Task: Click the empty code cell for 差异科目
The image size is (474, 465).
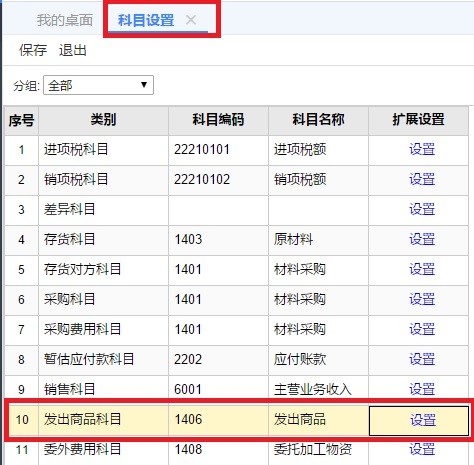Action: pyautogui.click(x=218, y=210)
